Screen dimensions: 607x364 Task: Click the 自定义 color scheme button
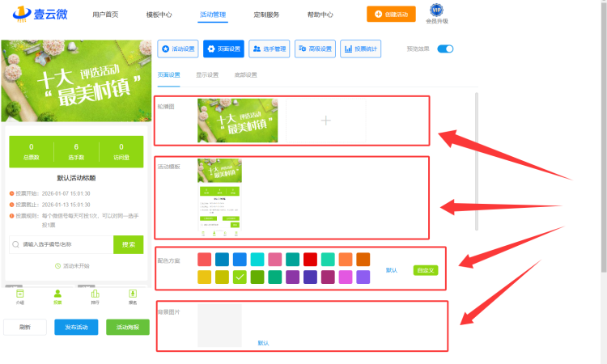click(425, 270)
